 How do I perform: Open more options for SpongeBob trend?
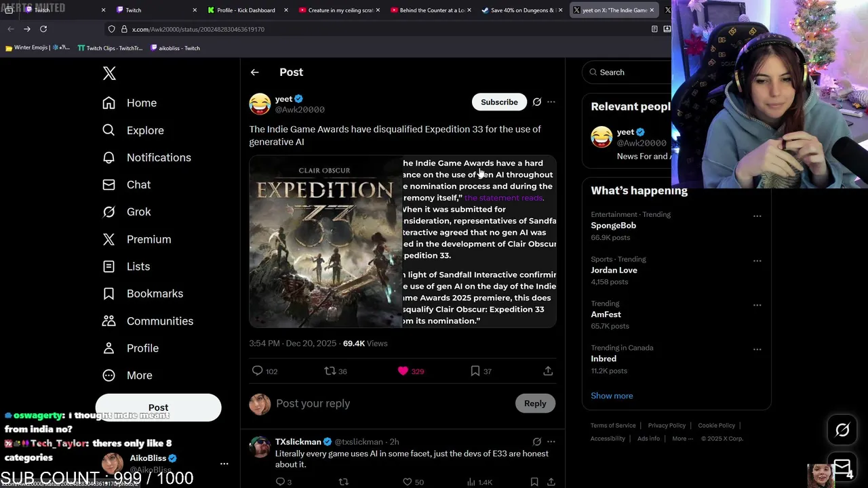click(757, 216)
